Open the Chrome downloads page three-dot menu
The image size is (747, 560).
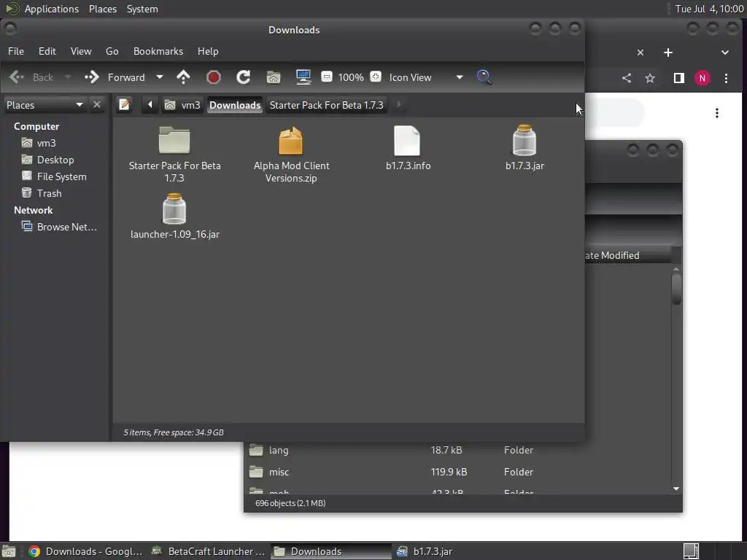coord(716,113)
